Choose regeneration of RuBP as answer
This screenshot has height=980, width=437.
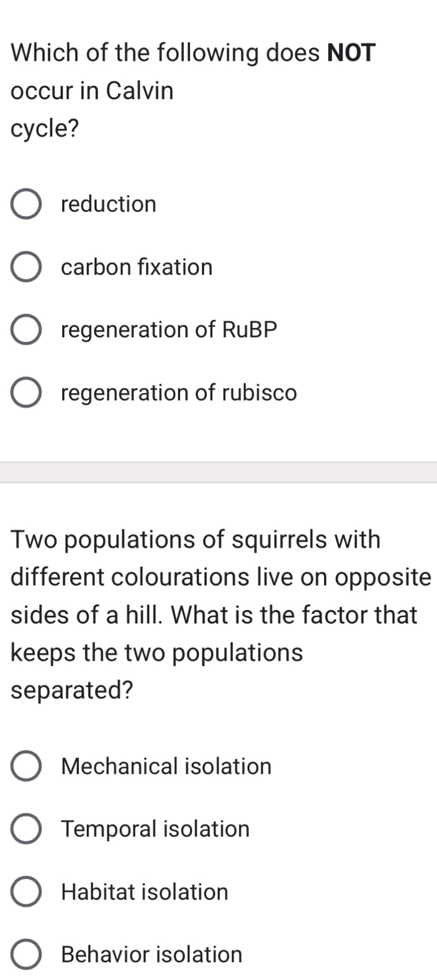168,330
